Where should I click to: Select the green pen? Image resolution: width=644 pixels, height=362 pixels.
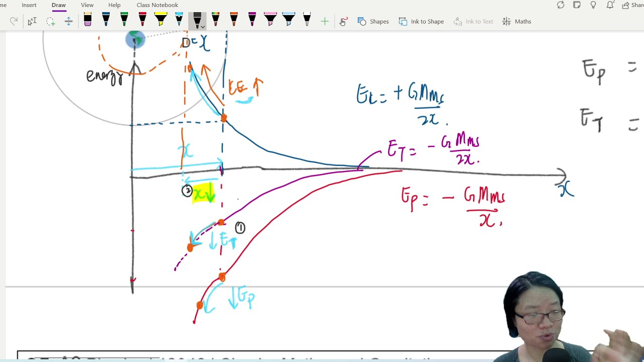pyautogui.click(x=124, y=21)
